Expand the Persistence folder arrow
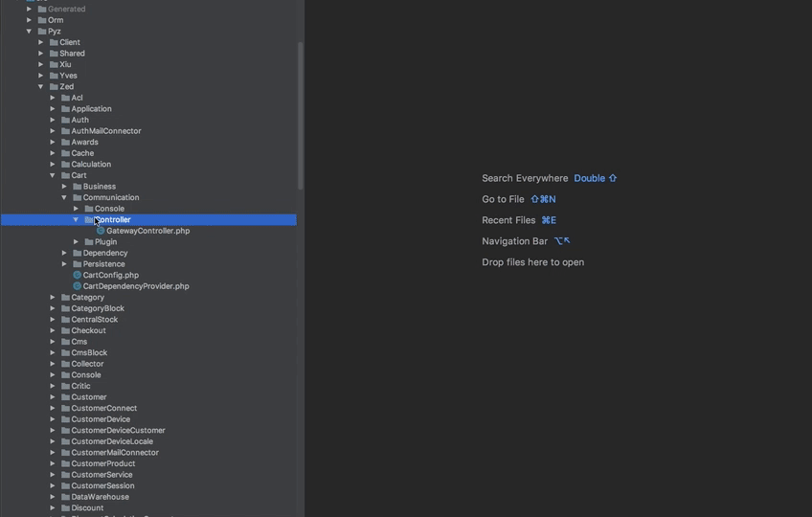Image resolution: width=812 pixels, height=517 pixels. (64, 264)
